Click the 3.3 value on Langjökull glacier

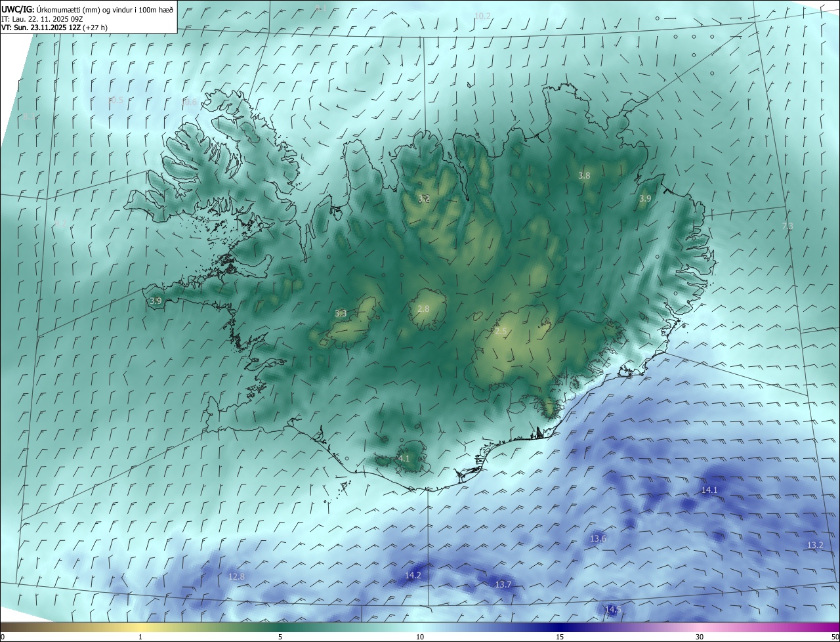tap(341, 314)
